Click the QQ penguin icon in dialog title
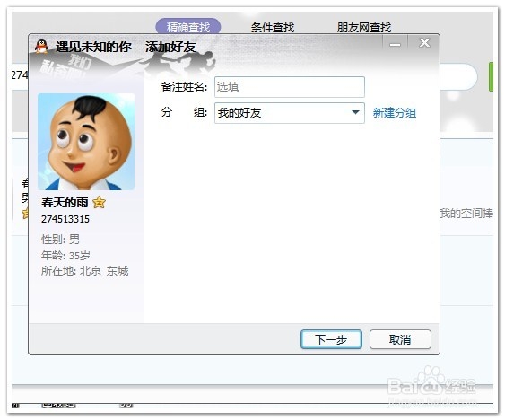The width and height of the screenshot is (505, 420). point(41,47)
